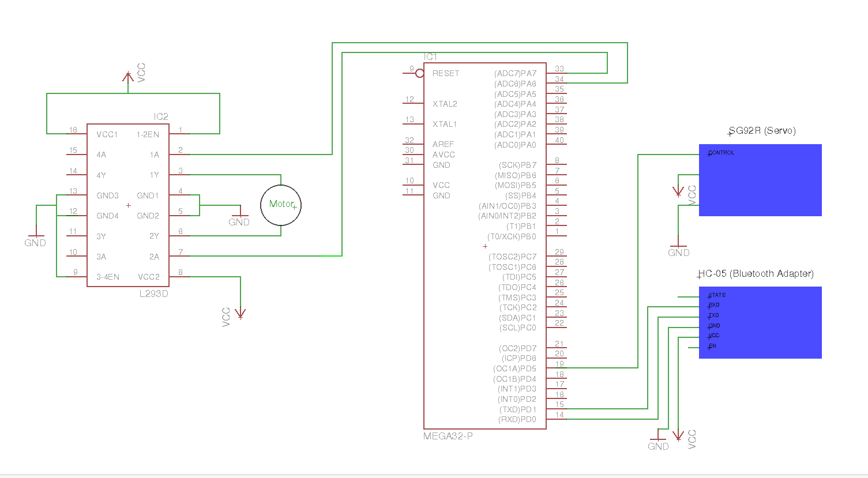Select the IC2 designator label
This screenshot has width=868, height=478.
pos(161,116)
